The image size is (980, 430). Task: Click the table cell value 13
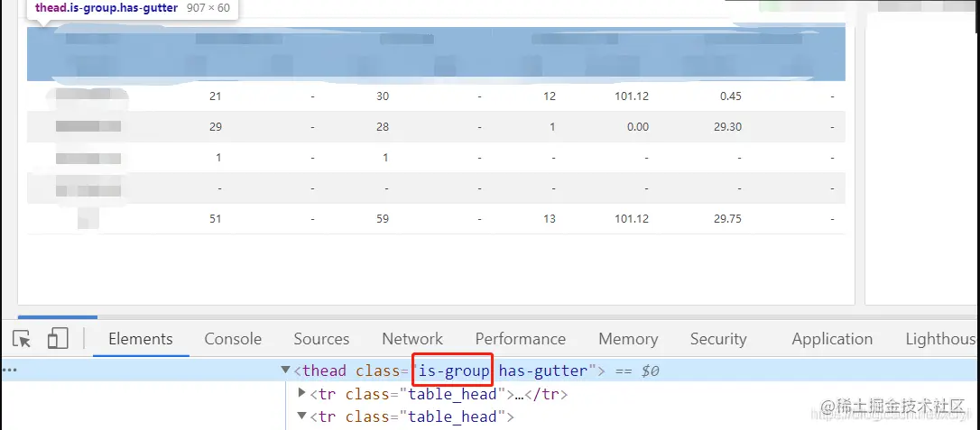point(550,219)
